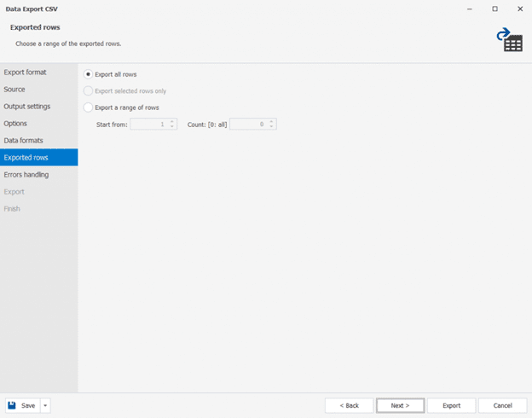Select the Export all rows option
Screen dimensions: 532x418
[89, 74]
